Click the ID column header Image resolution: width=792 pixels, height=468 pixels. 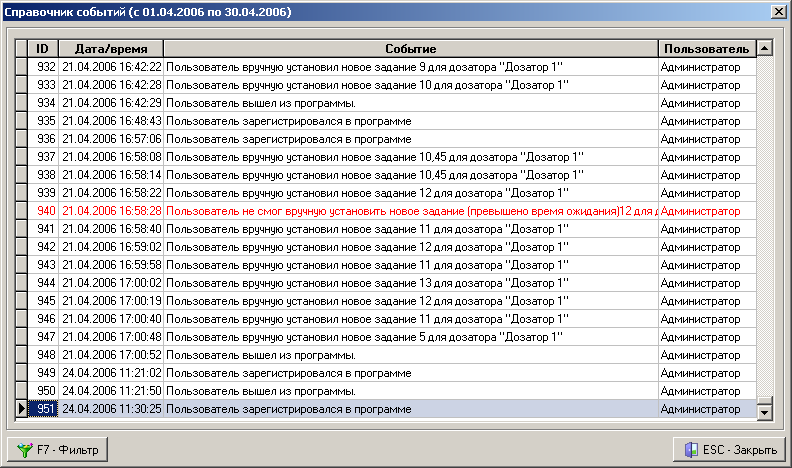(x=43, y=48)
